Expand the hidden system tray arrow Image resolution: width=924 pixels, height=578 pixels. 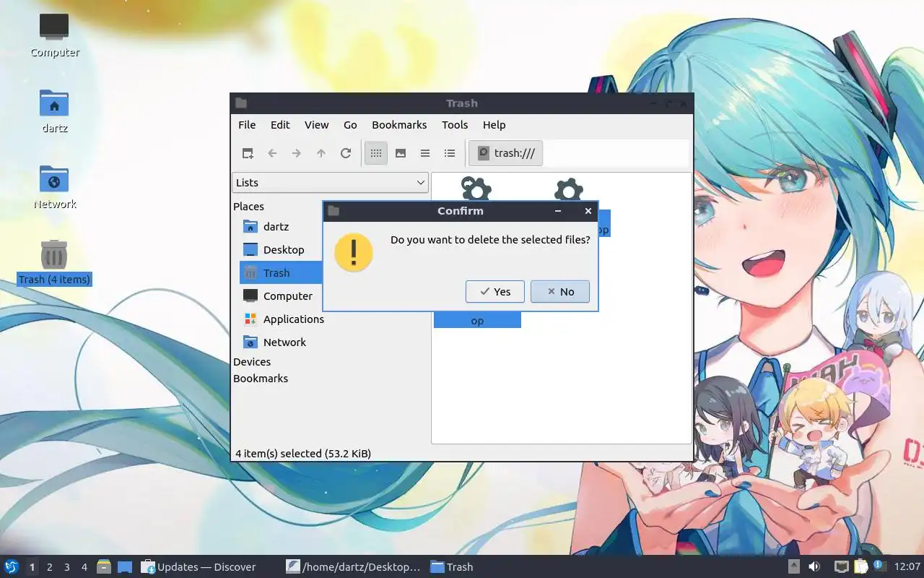(793, 567)
